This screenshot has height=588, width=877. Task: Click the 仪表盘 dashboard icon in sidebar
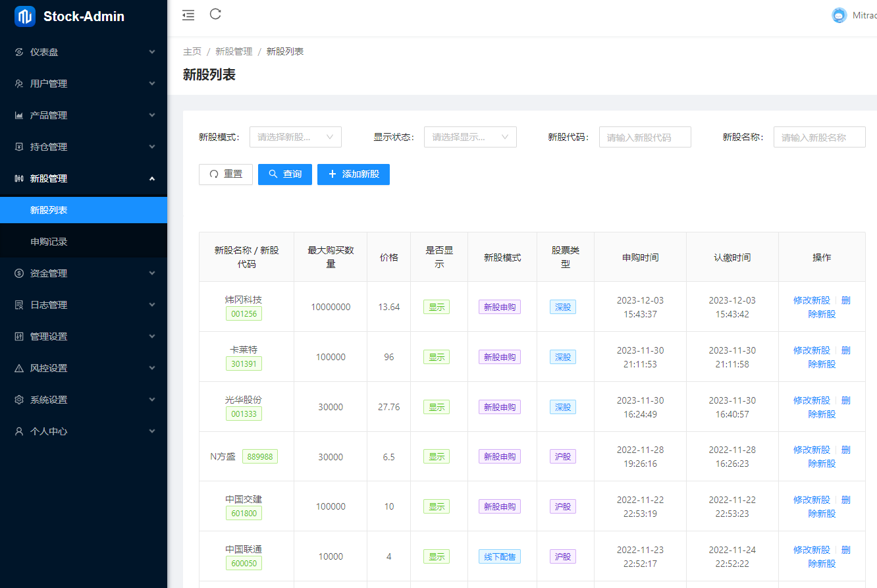click(x=19, y=52)
